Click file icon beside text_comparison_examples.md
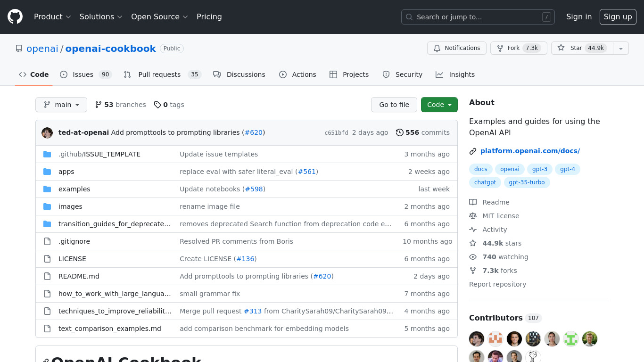This screenshot has width=644, height=362. tap(47, 329)
